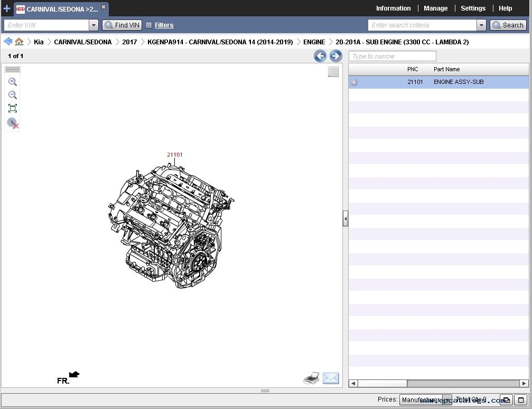Select PNC 21101 cell
Image resolution: width=532 pixels, height=409 pixels.
click(415, 82)
